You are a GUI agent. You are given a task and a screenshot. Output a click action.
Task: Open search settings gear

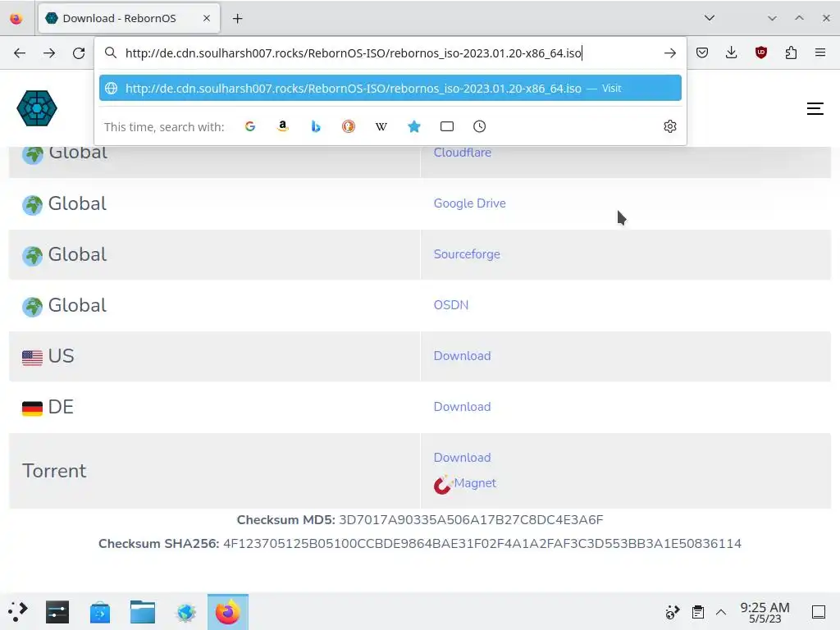click(x=669, y=126)
